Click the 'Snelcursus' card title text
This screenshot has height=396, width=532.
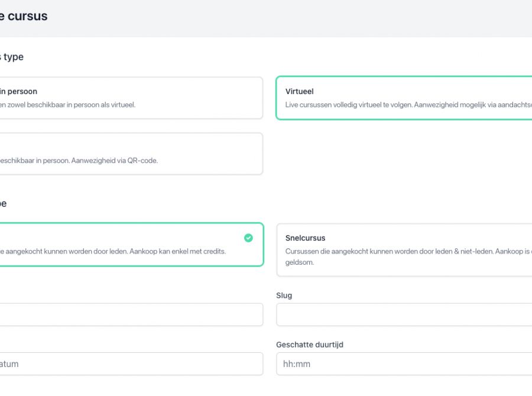click(305, 238)
